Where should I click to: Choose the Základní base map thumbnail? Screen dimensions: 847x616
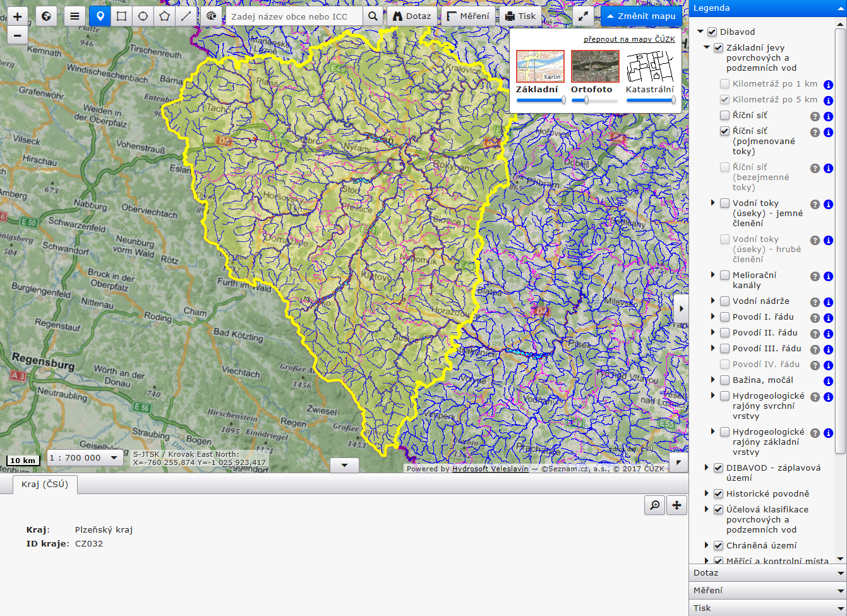coord(540,66)
